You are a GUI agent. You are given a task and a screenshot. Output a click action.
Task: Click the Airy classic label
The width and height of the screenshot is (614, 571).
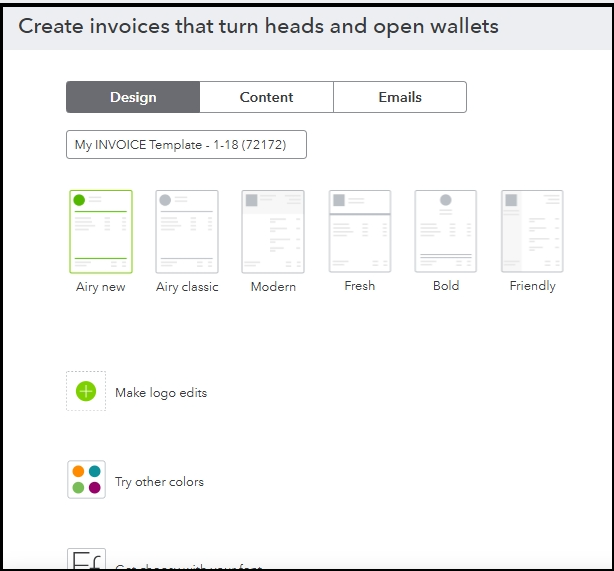(x=187, y=287)
